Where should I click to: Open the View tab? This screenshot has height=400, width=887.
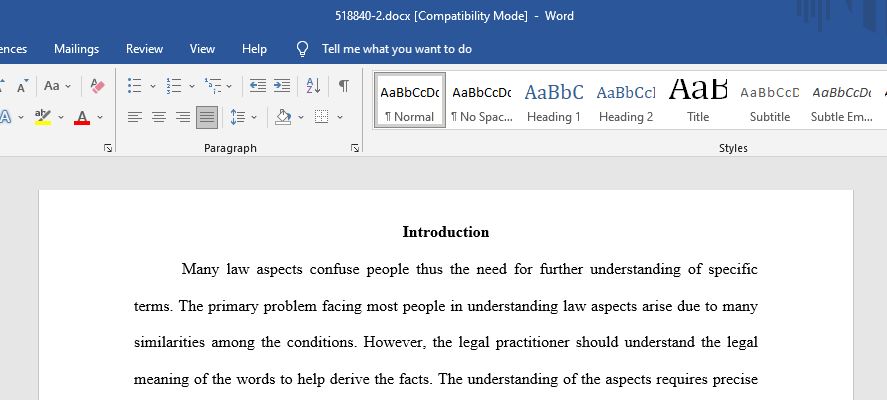point(202,49)
